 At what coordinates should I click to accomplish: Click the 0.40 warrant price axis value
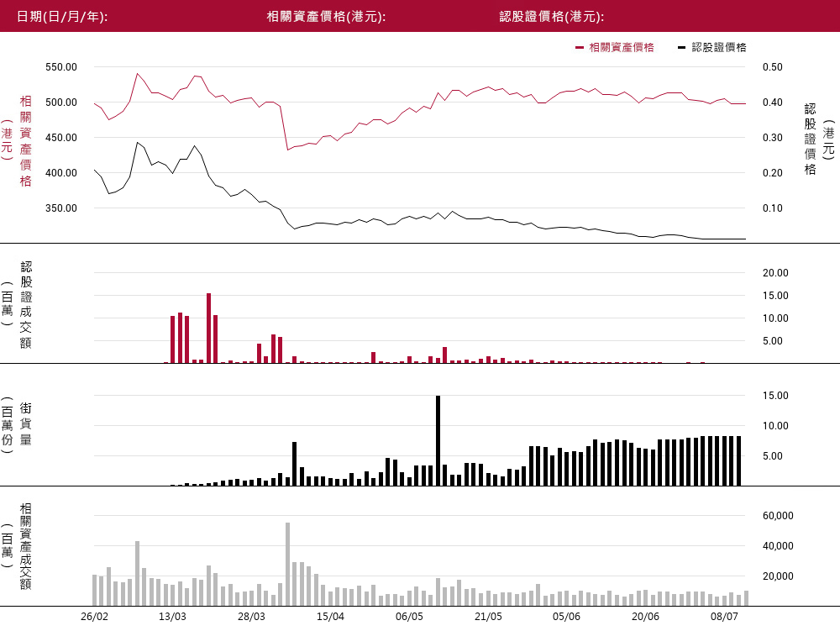pos(773,103)
